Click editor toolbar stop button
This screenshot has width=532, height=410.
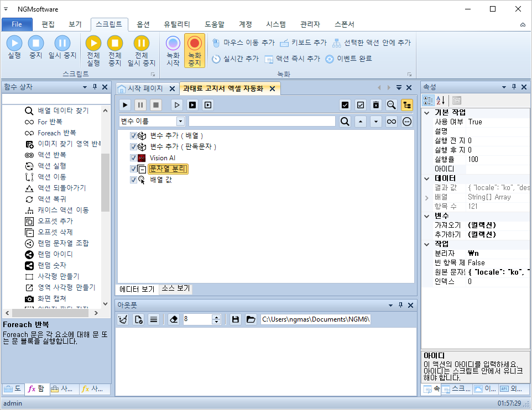[156, 105]
